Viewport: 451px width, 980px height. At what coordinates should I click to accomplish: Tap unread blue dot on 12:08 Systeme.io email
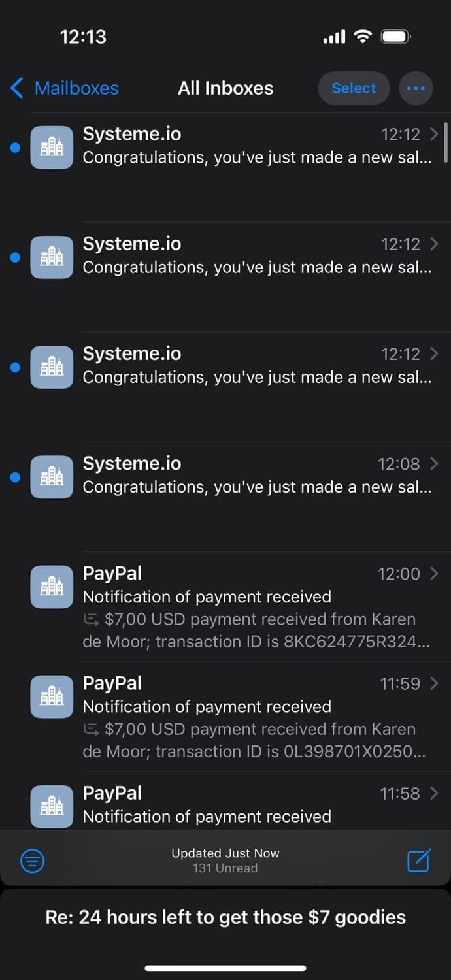click(x=16, y=477)
